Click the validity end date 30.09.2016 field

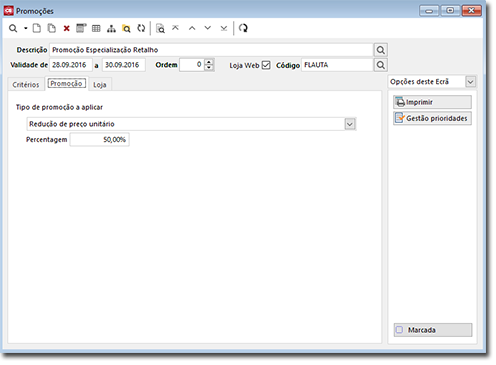point(124,65)
